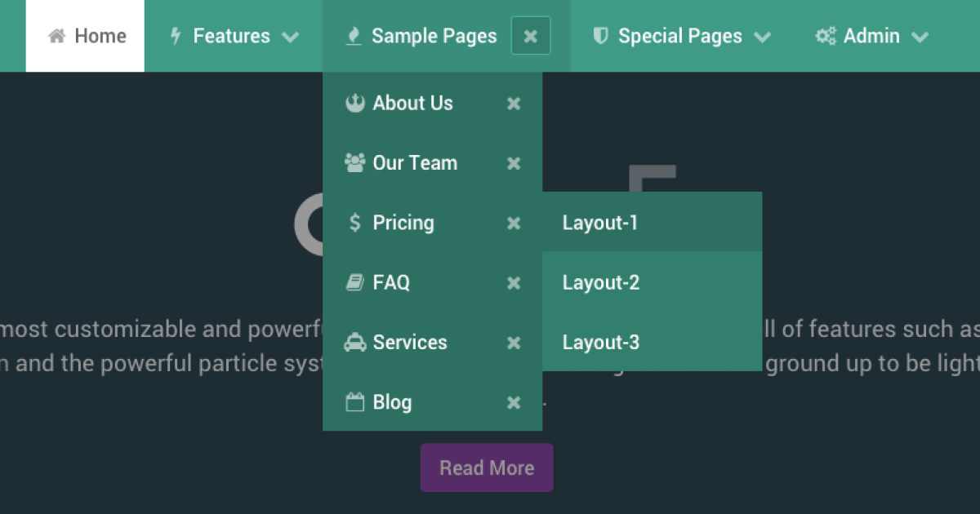Click the Pricing dollar sign icon
Image resolution: width=980 pixels, height=514 pixels.
click(x=354, y=223)
